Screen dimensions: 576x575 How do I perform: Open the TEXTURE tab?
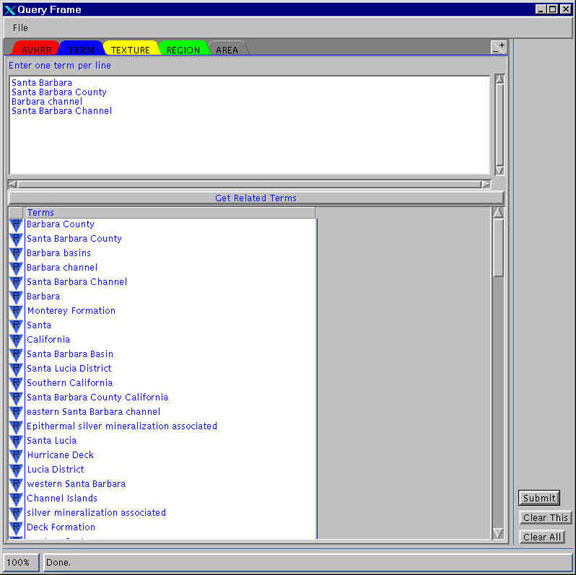[130, 49]
